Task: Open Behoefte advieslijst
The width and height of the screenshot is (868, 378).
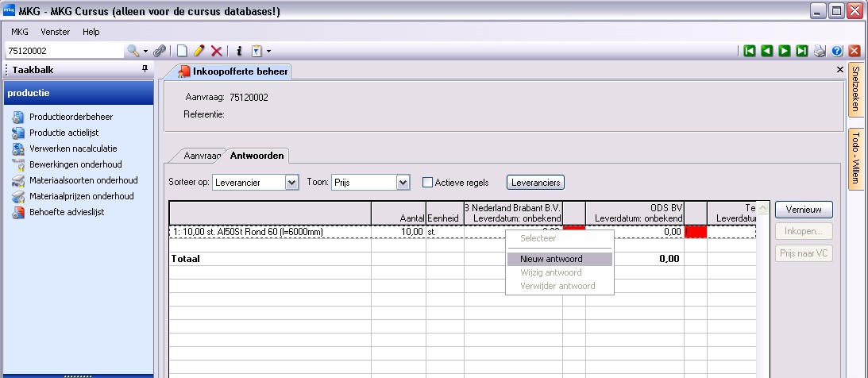Action: (67, 212)
